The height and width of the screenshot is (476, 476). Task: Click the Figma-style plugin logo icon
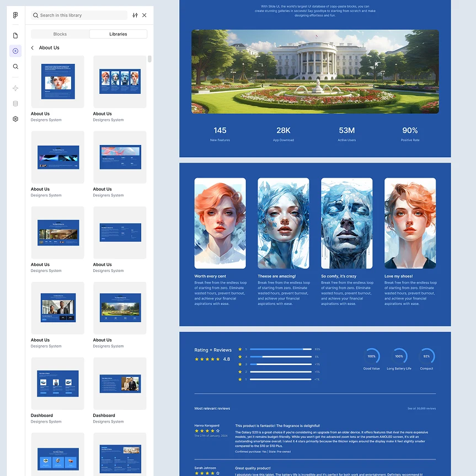pyautogui.click(x=15, y=15)
